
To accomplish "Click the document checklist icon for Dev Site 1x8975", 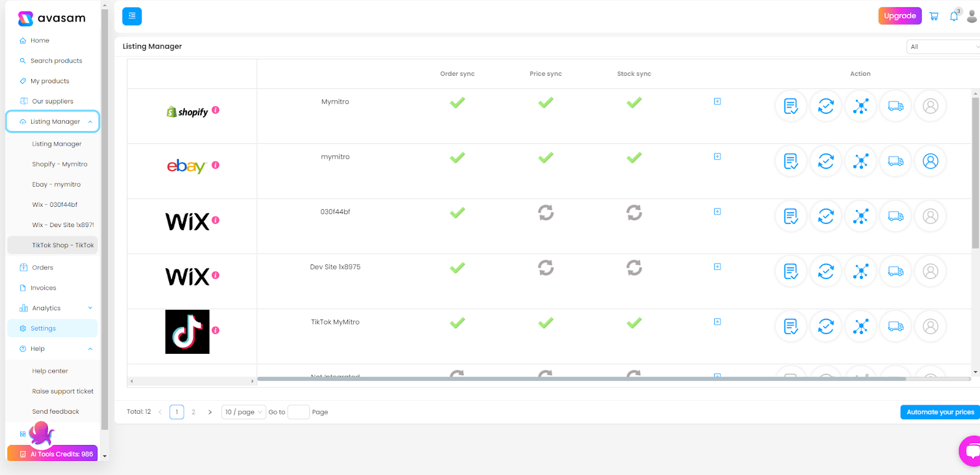I will click(791, 271).
